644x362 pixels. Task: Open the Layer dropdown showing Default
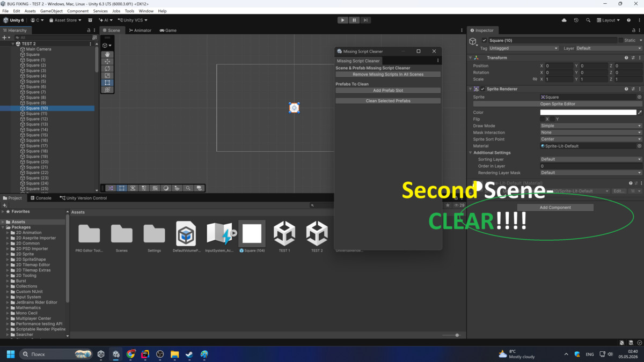tap(609, 48)
